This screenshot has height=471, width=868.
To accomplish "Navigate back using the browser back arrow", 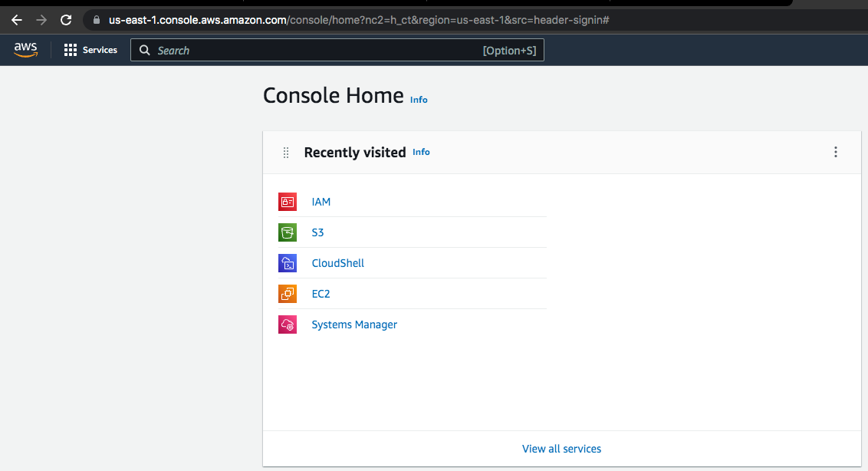I will 16,20.
